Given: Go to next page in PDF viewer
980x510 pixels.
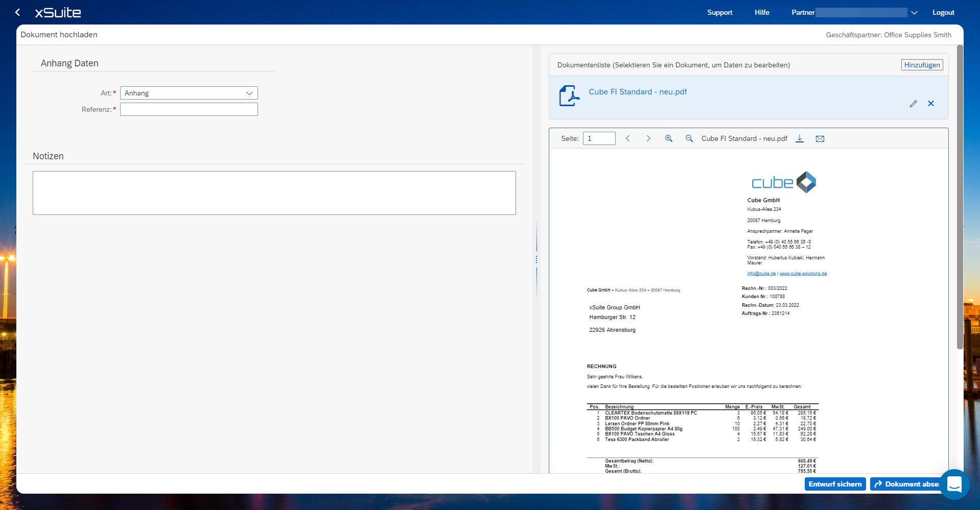Looking at the screenshot, I should click(x=648, y=138).
